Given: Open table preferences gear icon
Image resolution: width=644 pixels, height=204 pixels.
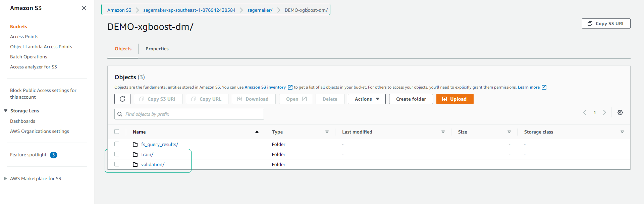Looking at the screenshot, I should [x=620, y=112].
